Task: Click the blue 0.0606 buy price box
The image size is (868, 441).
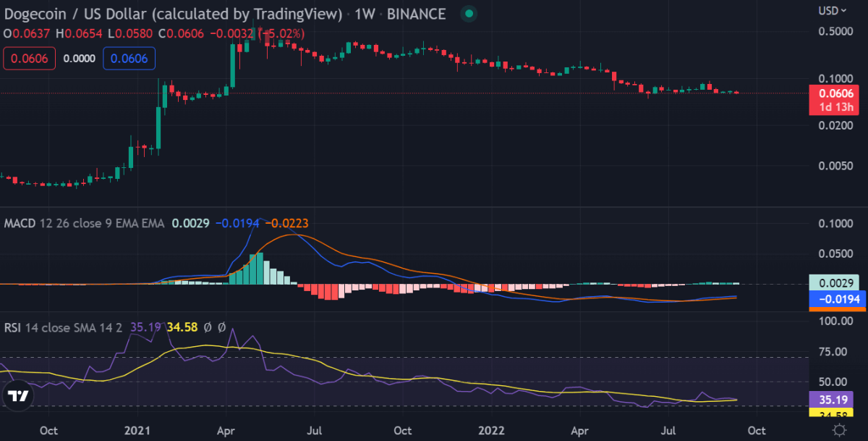Action: coord(129,59)
